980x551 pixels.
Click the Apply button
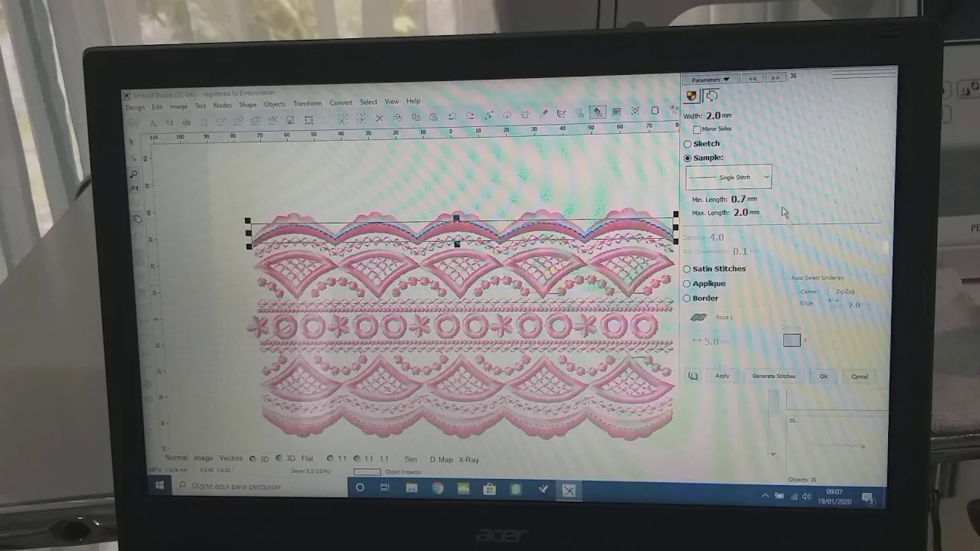(x=722, y=376)
